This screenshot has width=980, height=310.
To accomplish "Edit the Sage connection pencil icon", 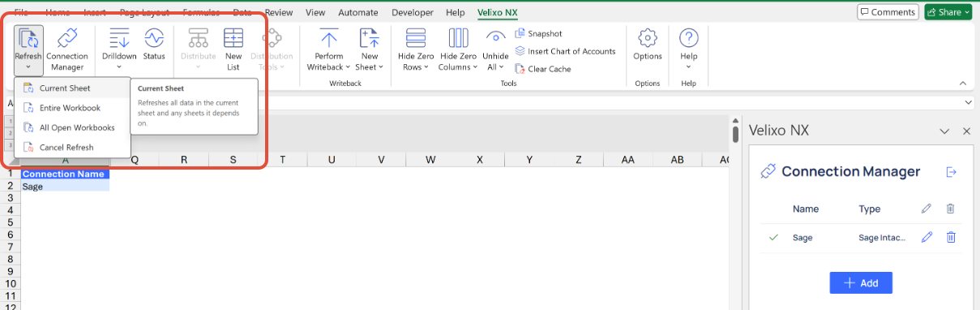I will tap(927, 237).
